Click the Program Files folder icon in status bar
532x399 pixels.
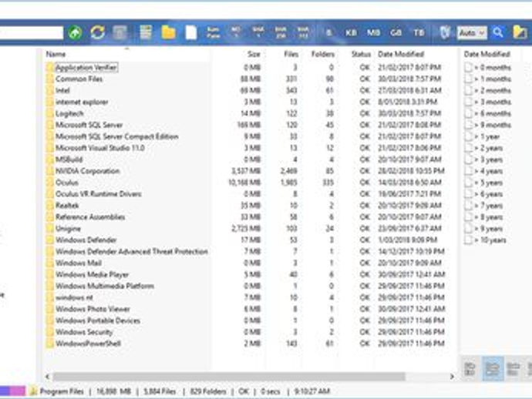[x=33, y=391]
